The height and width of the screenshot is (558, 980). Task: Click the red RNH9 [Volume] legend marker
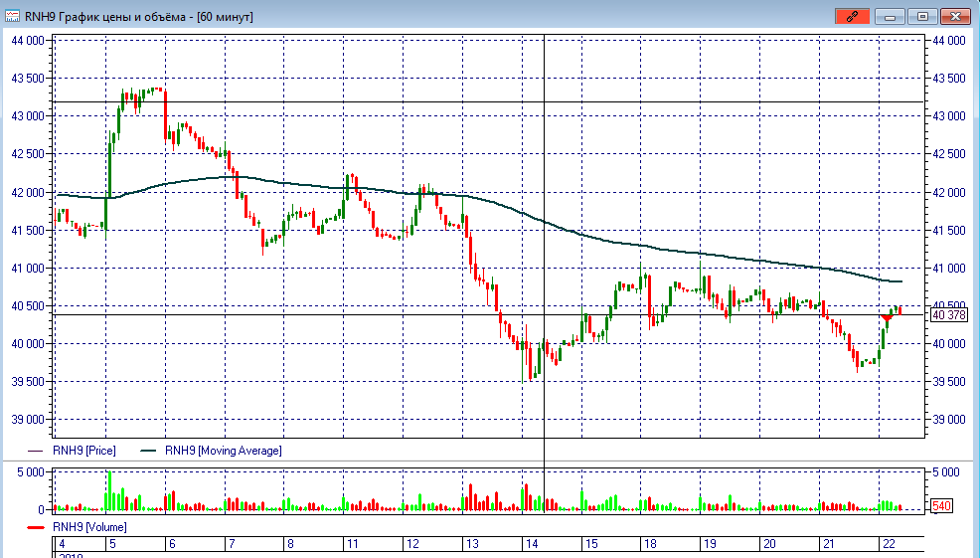pos(38,526)
